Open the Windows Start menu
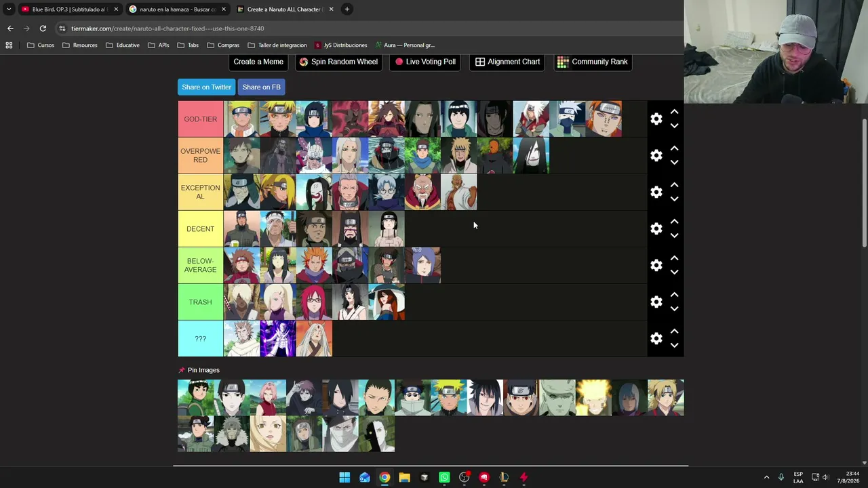This screenshot has height=488, width=868. tap(344, 477)
